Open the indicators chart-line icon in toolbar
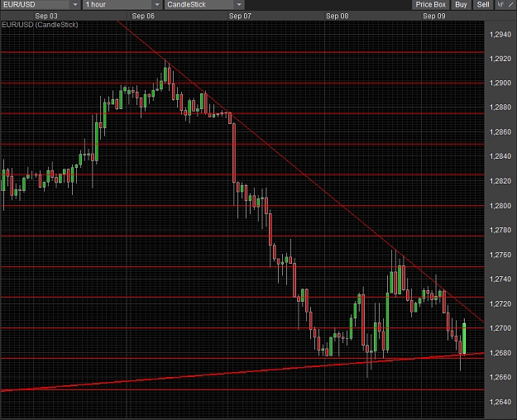This screenshot has width=517, height=420. (x=500, y=5)
